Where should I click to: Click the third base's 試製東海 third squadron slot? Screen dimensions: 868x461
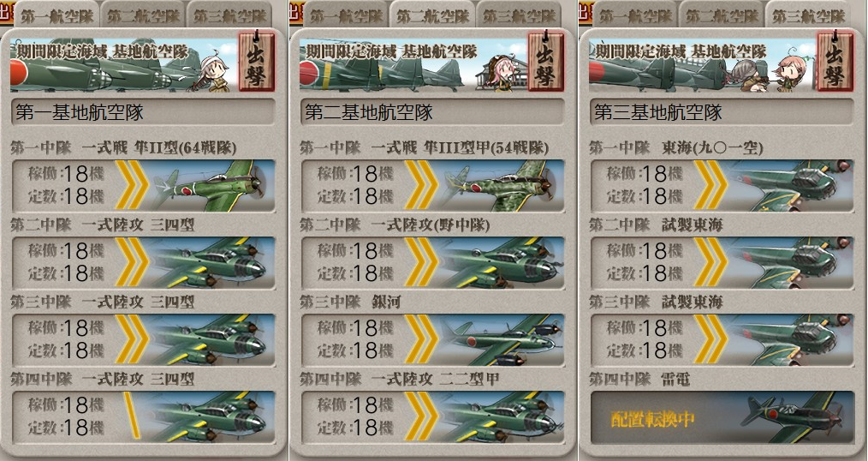pyautogui.click(x=722, y=339)
